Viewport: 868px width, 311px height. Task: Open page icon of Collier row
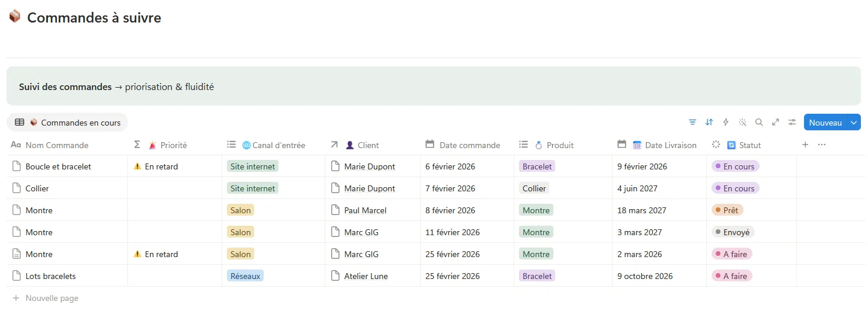point(17,188)
